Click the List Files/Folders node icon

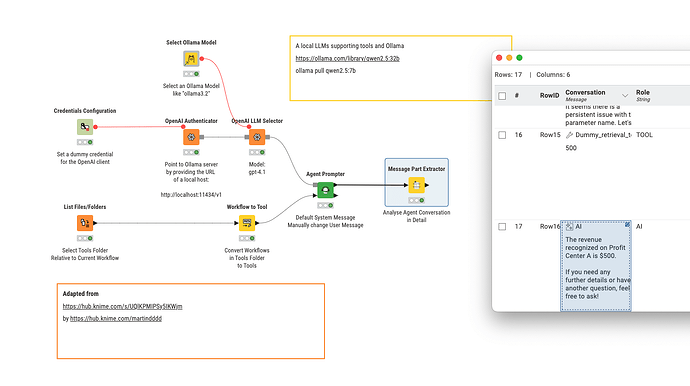click(84, 223)
